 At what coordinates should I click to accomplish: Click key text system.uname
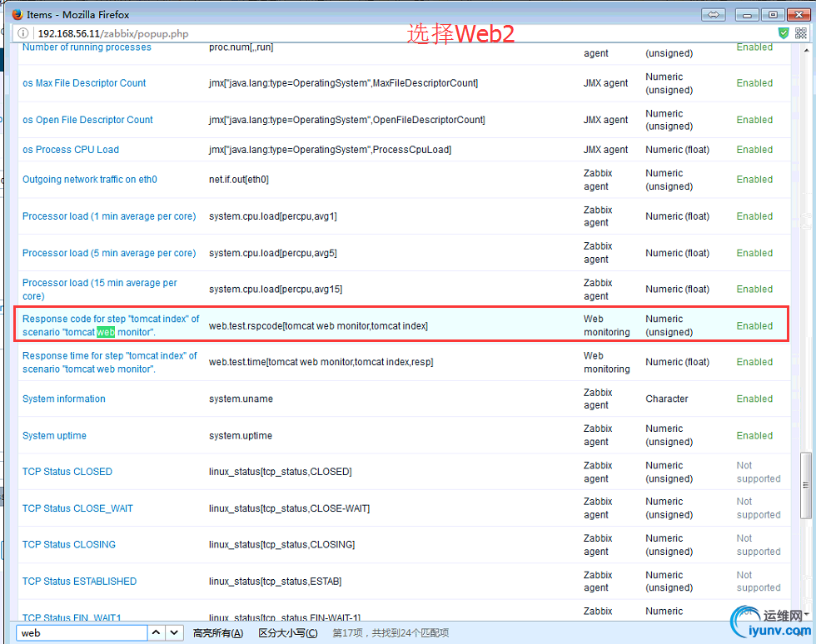(241, 399)
